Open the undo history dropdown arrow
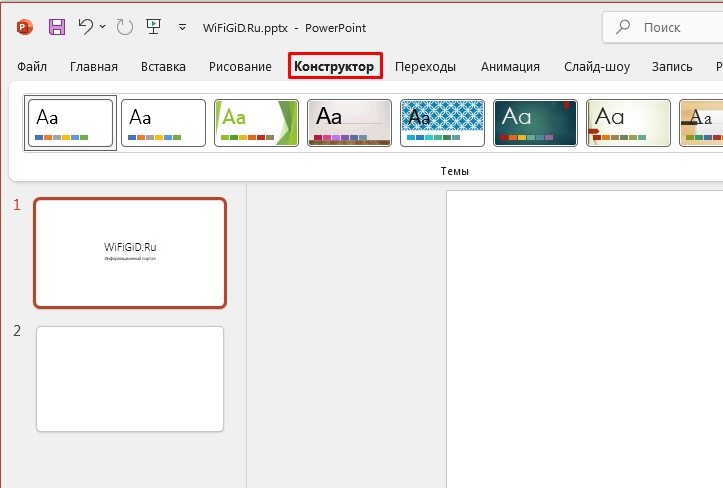This screenshot has width=723, height=488. 102,27
